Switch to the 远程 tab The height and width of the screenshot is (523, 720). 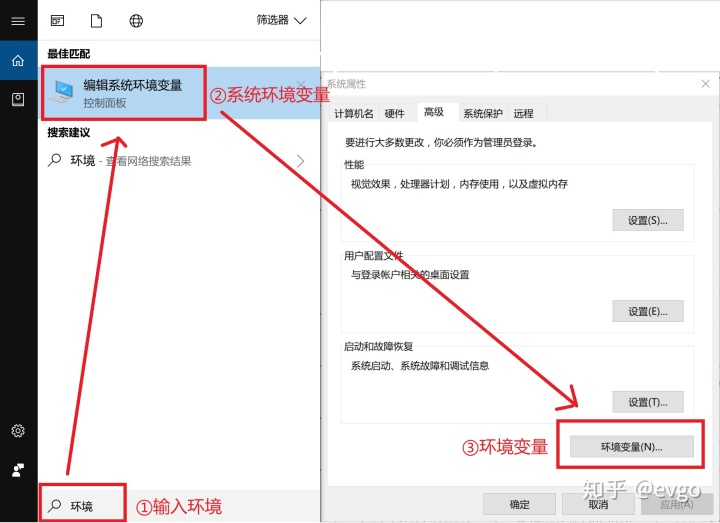[x=523, y=113]
